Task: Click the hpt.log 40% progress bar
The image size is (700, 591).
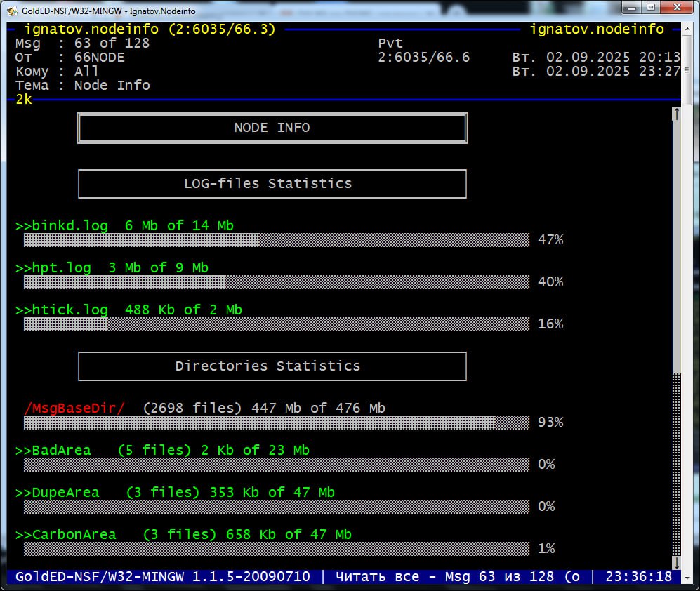Action: (276, 282)
